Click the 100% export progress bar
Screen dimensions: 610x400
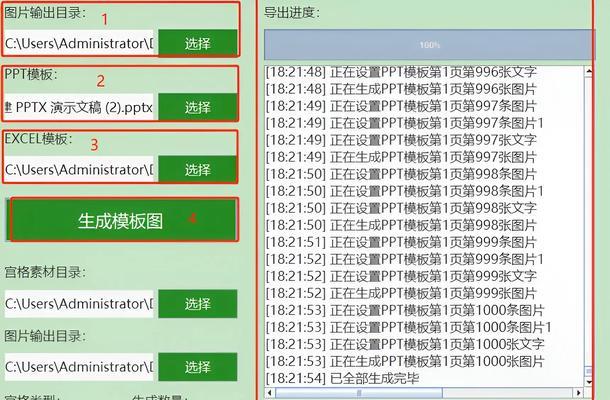tap(429, 45)
